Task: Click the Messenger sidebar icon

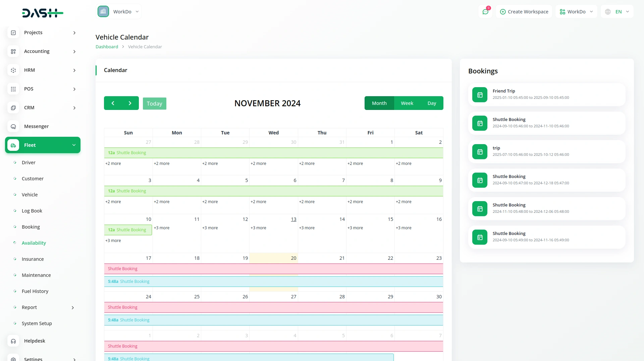Action: pos(13,126)
